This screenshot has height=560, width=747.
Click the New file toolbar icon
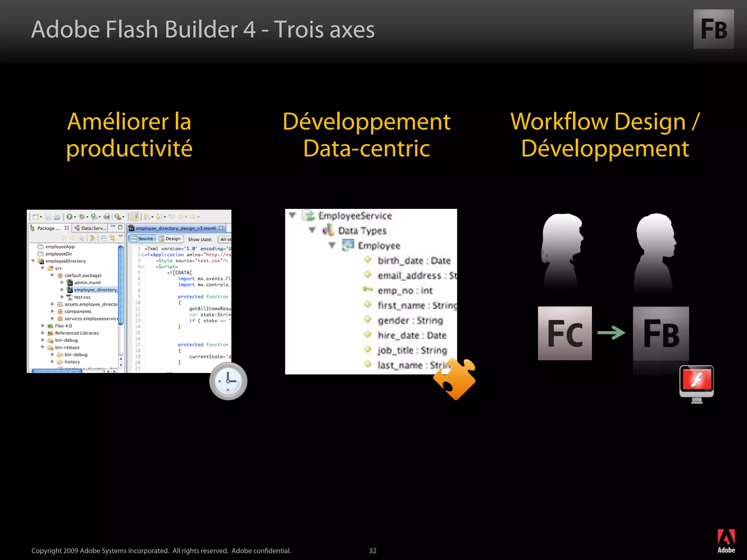(35, 217)
